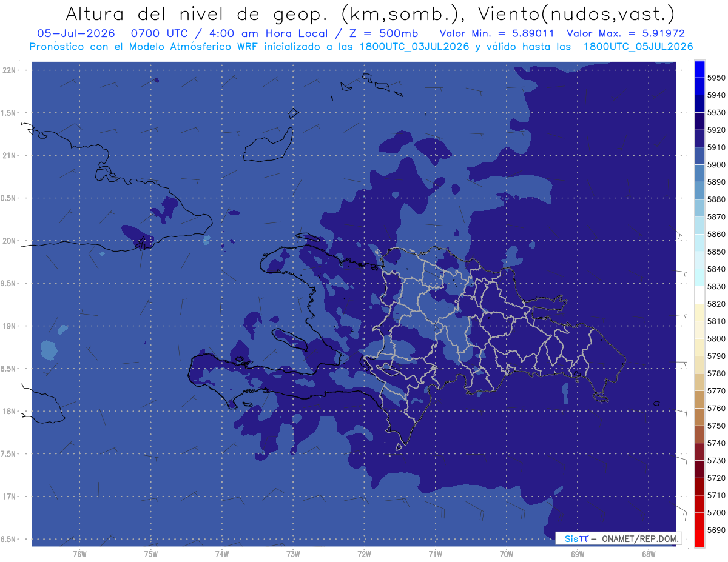This screenshot has width=728, height=562.
Task: Click colorbar value 5880
Action: (716, 199)
